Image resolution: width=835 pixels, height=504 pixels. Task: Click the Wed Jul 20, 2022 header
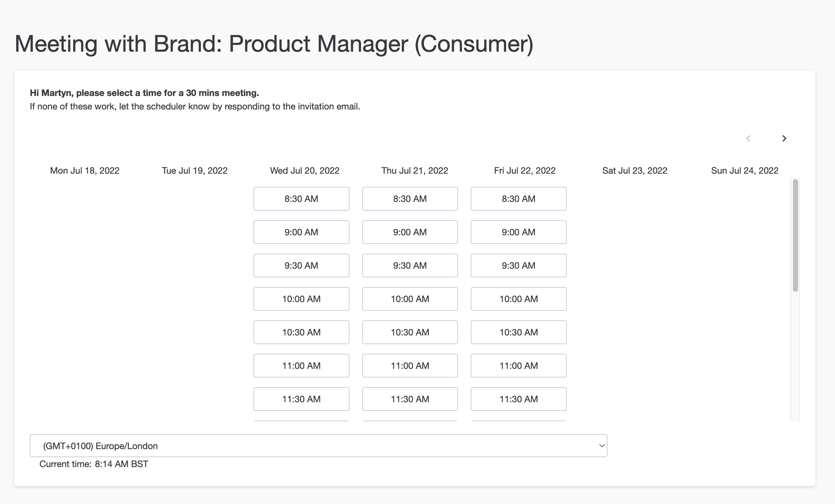(x=304, y=170)
